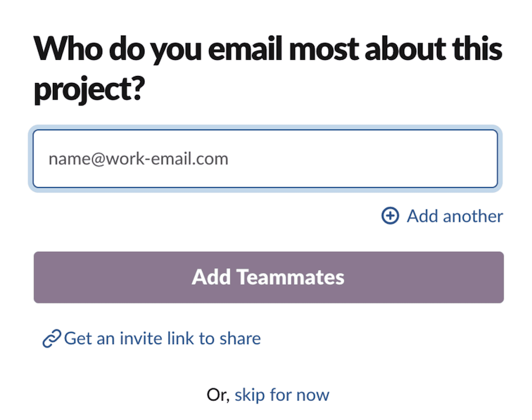Click the 'Or,' text before skip link
The image size is (532, 420).
pyautogui.click(x=218, y=395)
